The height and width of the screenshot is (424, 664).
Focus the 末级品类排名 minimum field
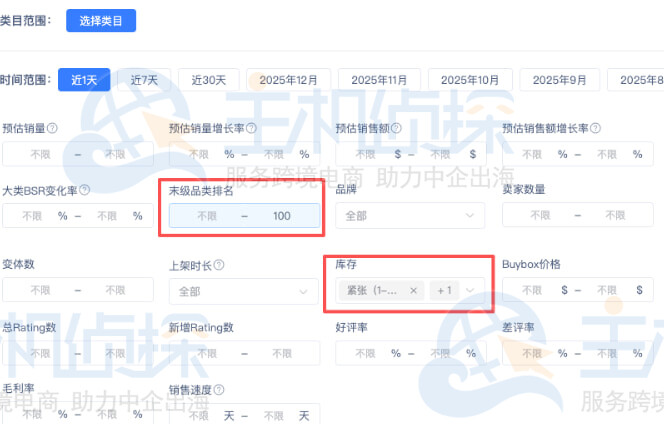(x=207, y=216)
